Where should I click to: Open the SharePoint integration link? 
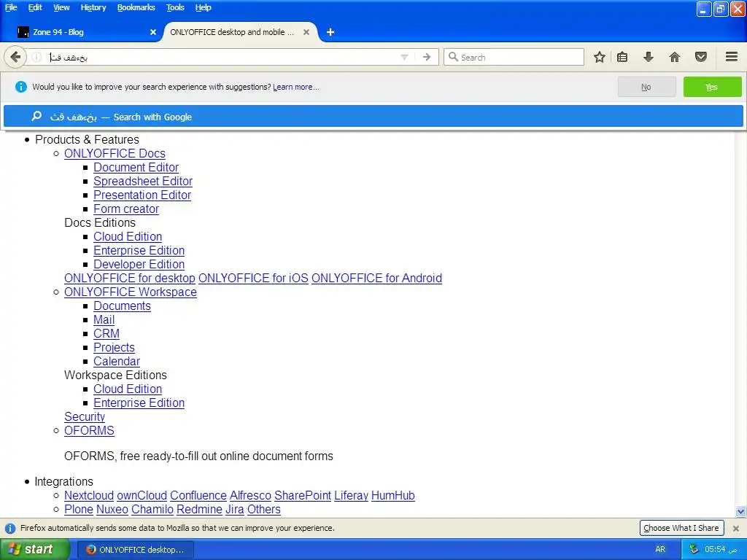point(303,496)
